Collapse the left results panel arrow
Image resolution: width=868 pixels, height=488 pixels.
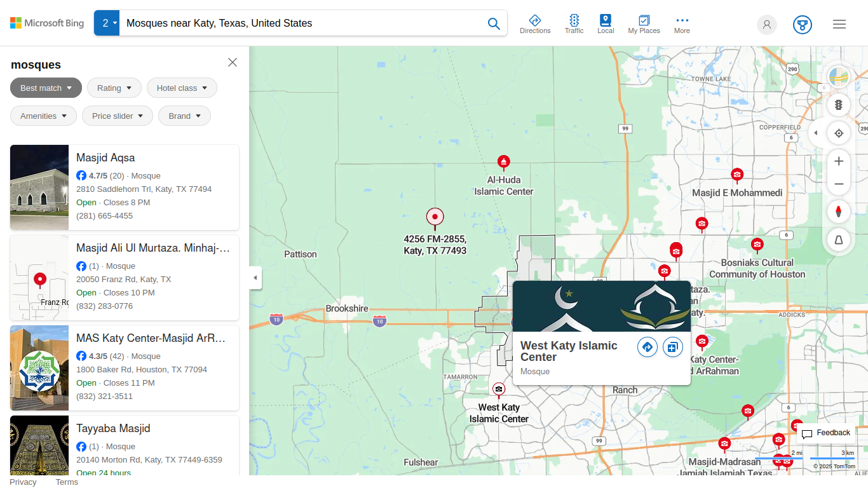(255, 278)
